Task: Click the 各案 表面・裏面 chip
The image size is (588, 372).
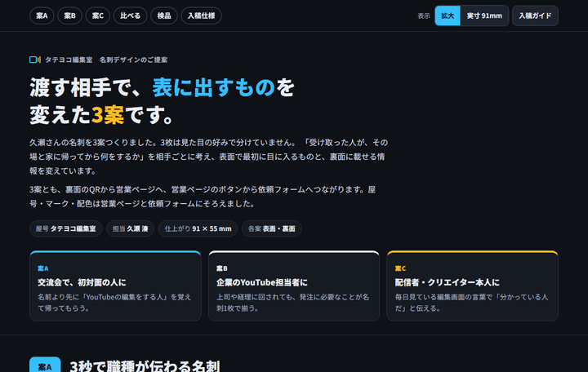Action: tap(271, 228)
